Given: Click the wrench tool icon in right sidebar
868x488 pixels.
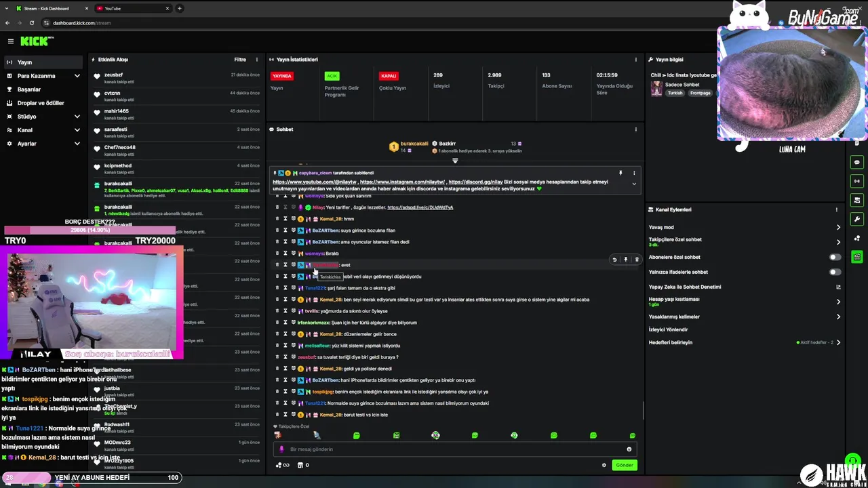Looking at the screenshot, I should coord(857,219).
